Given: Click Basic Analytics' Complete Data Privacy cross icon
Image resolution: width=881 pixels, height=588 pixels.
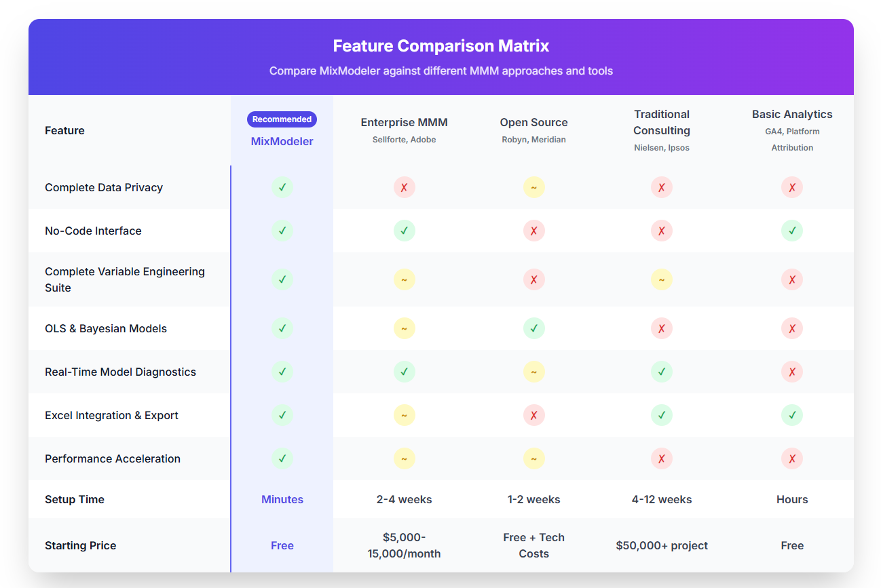Looking at the screenshot, I should click(792, 187).
